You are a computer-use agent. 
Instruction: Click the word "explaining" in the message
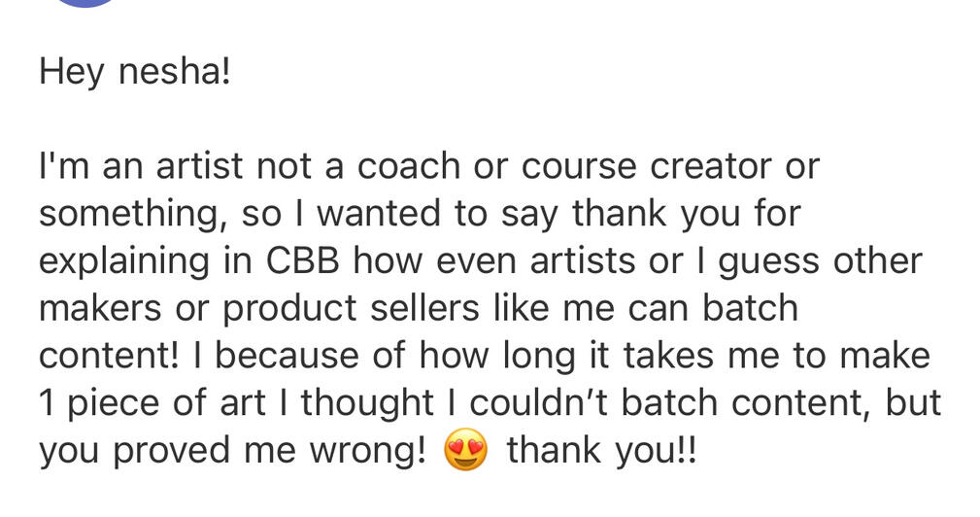pos(143,261)
